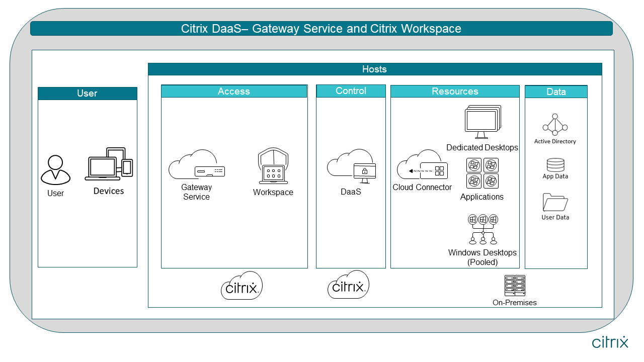Click the Data column header
The height and width of the screenshot is (362, 644).
[556, 92]
